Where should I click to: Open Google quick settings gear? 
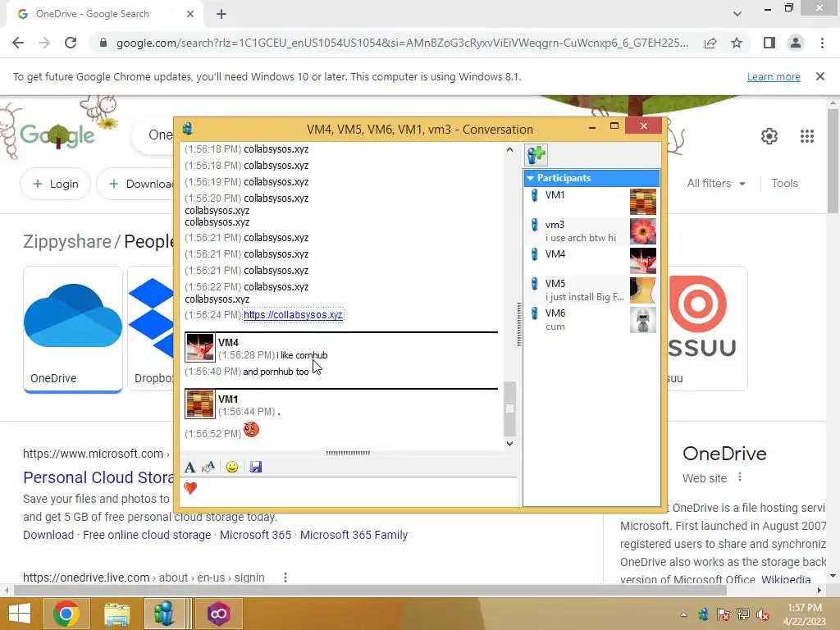tap(769, 136)
